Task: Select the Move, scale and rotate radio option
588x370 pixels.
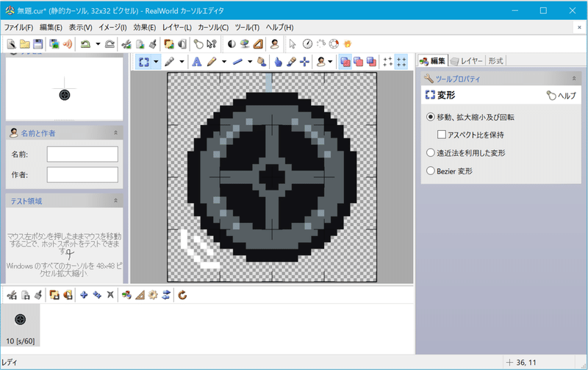Action: [431, 117]
